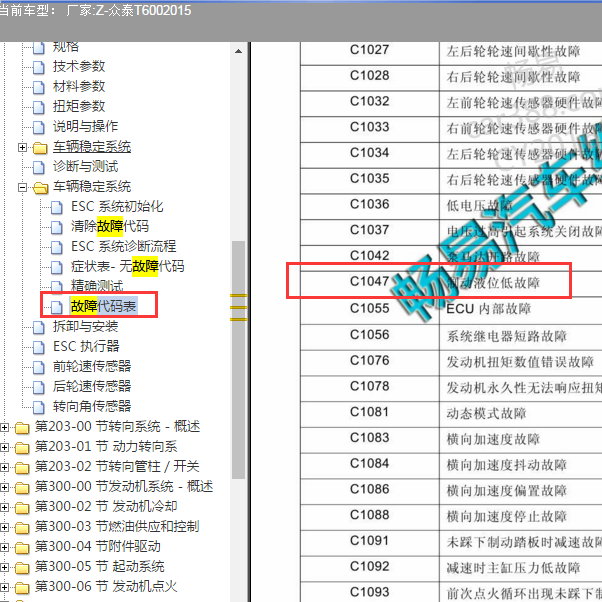Click the ESC 系统初始化 page icon

pos(57,207)
